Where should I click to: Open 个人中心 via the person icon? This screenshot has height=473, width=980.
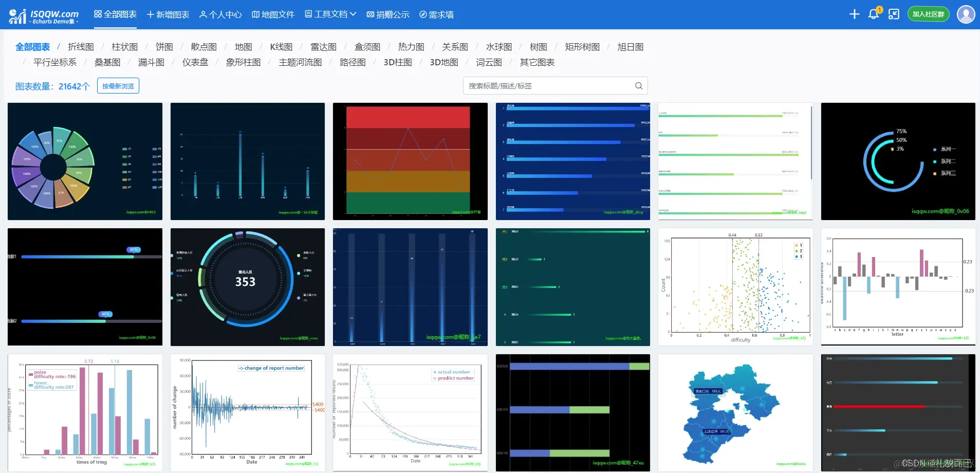coord(220,14)
